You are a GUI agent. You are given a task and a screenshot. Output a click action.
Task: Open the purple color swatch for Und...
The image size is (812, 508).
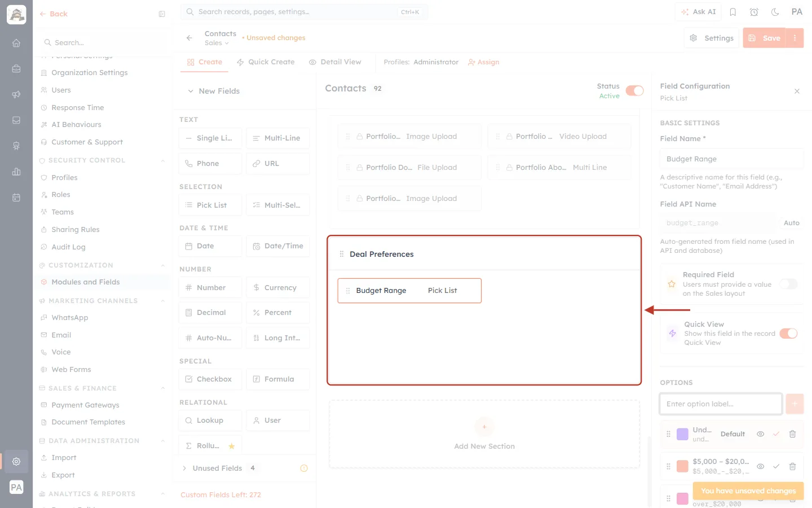coord(682,434)
